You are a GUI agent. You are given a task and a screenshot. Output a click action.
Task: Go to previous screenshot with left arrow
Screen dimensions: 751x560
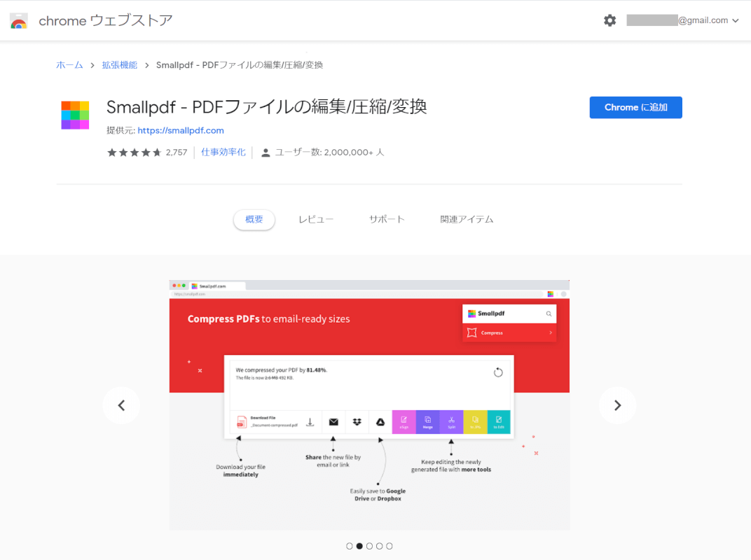(121, 405)
